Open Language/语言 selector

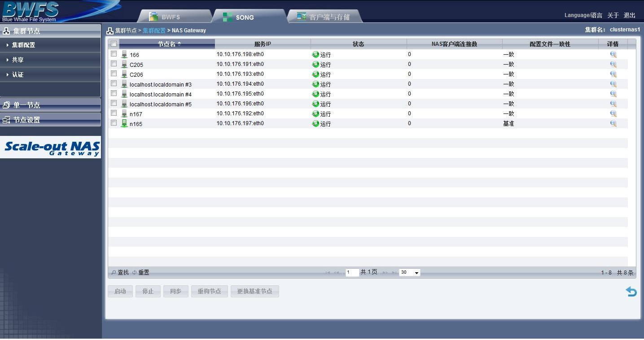coord(583,15)
